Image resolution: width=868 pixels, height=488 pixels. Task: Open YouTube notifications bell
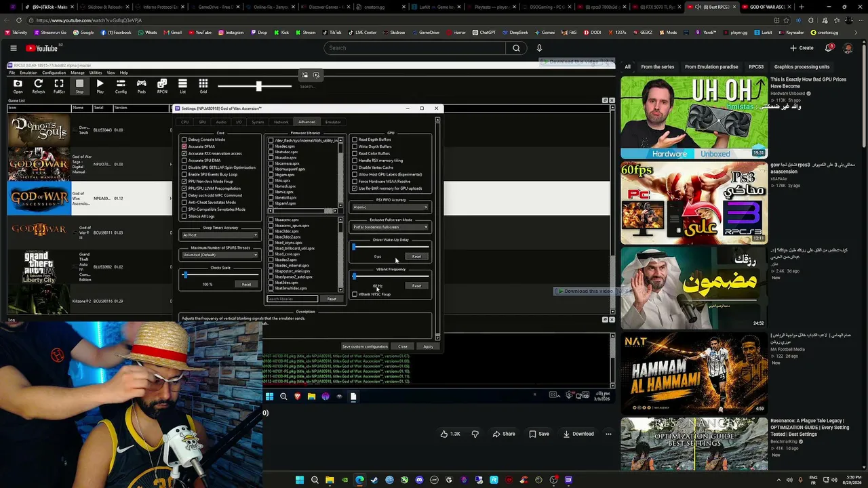coord(829,48)
